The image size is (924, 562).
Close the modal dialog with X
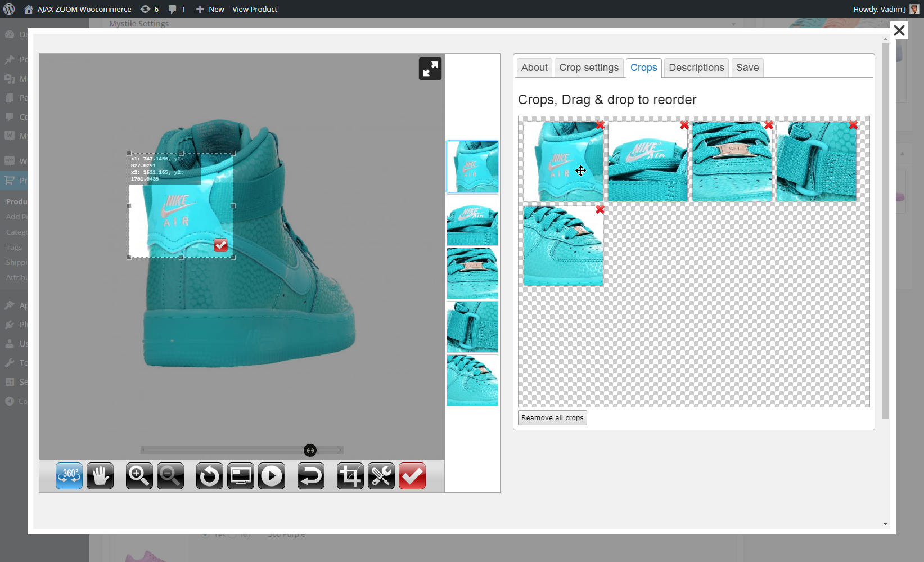click(x=899, y=30)
